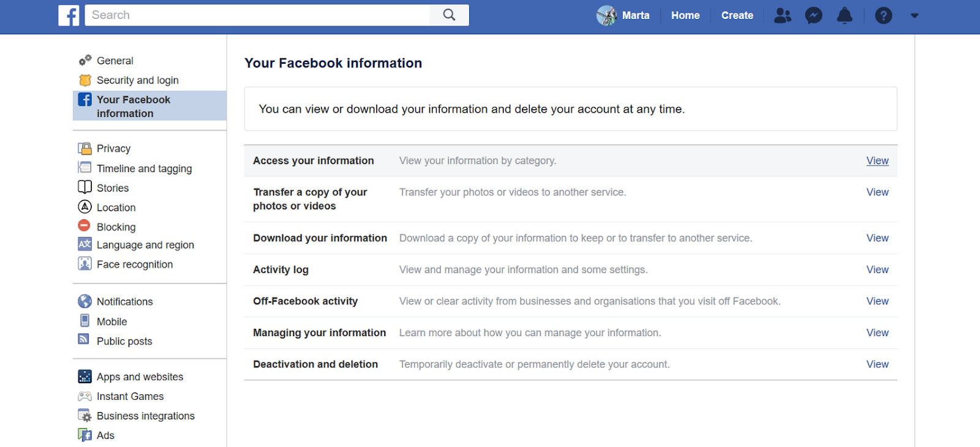Viewport: 980px width, 447px height.
Task: Click the Language and region icon
Action: tap(85, 244)
